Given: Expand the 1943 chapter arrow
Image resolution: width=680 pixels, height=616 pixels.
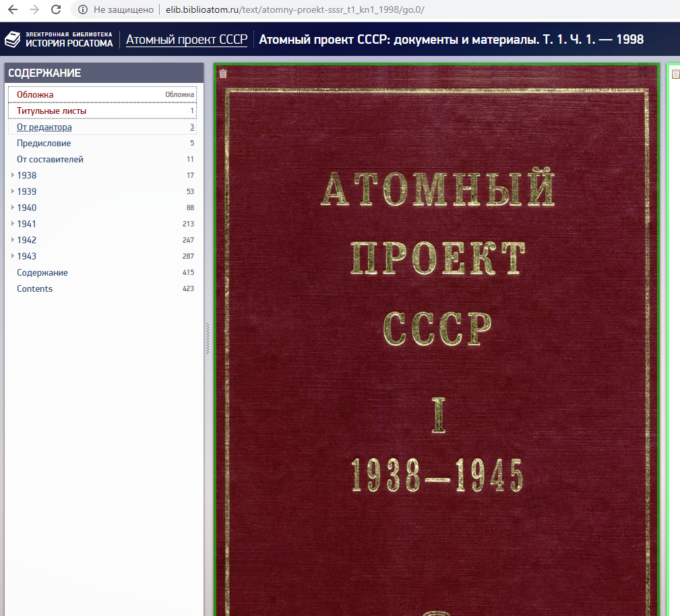Looking at the screenshot, I should point(13,256).
